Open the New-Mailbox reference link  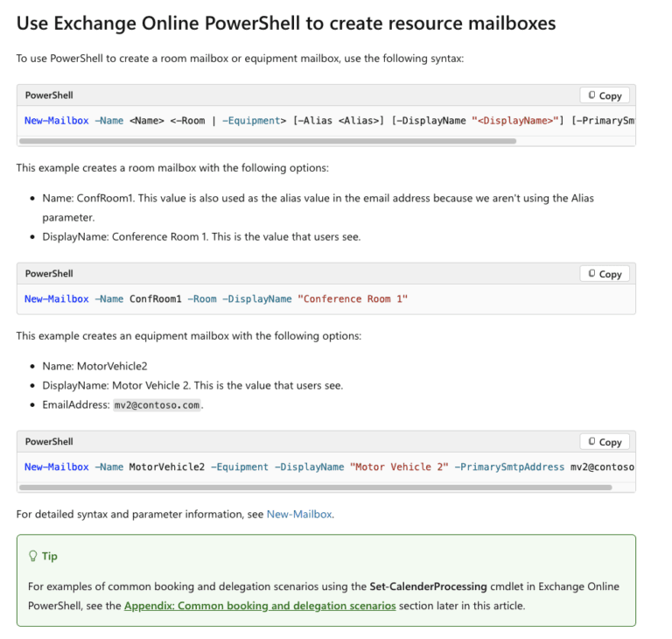tap(299, 514)
